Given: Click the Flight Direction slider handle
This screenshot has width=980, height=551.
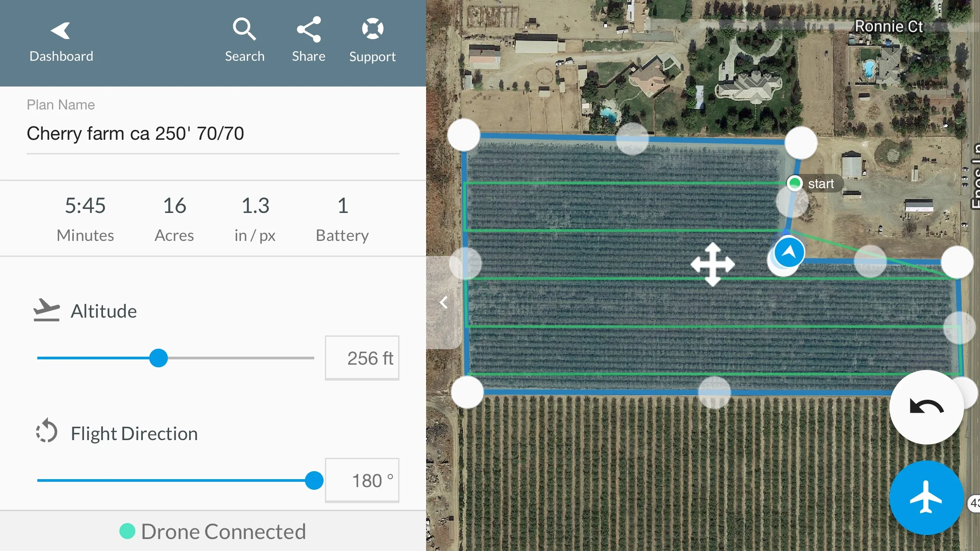Looking at the screenshot, I should [x=314, y=480].
